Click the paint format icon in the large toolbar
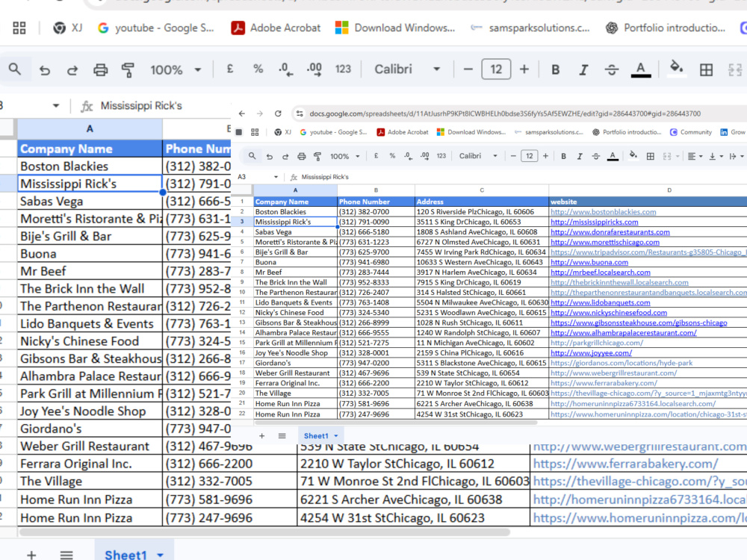747x560 pixels. click(x=128, y=70)
